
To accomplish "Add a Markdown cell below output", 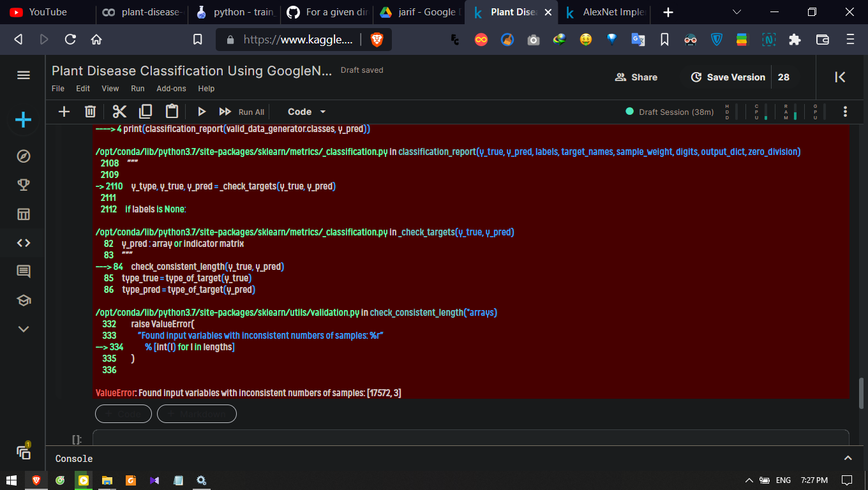I will [197, 414].
